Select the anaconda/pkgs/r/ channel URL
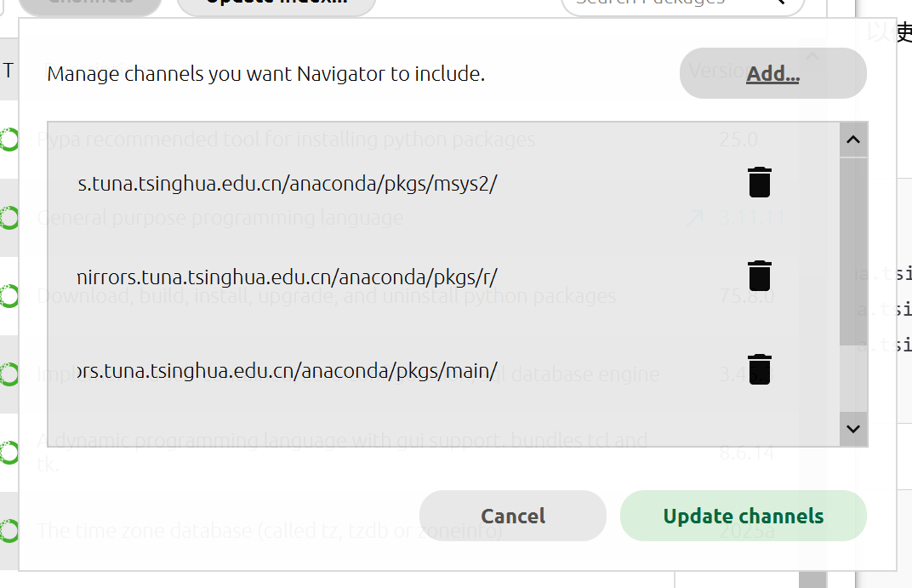The image size is (912, 588). click(286, 277)
